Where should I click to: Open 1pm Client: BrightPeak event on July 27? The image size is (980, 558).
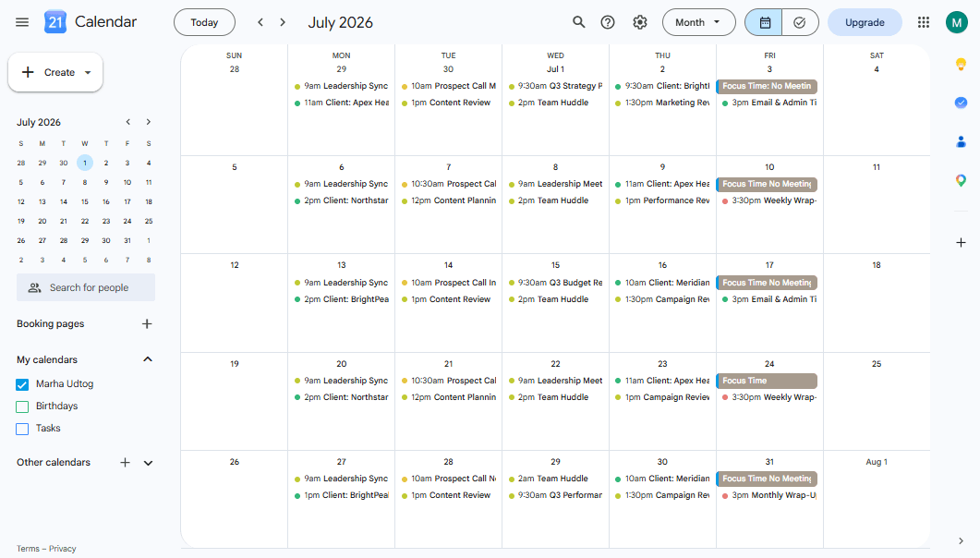click(341, 495)
